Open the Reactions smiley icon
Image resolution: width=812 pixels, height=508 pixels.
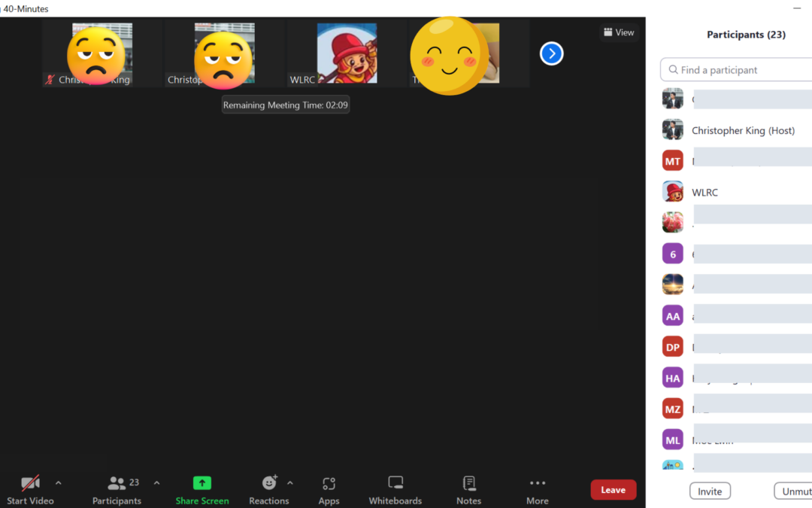[269, 482]
